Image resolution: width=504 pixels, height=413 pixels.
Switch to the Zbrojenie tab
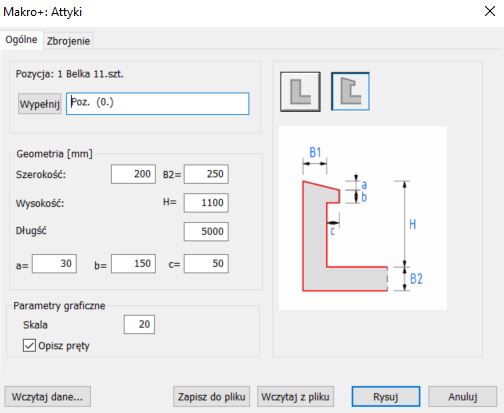tap(68, 41)
